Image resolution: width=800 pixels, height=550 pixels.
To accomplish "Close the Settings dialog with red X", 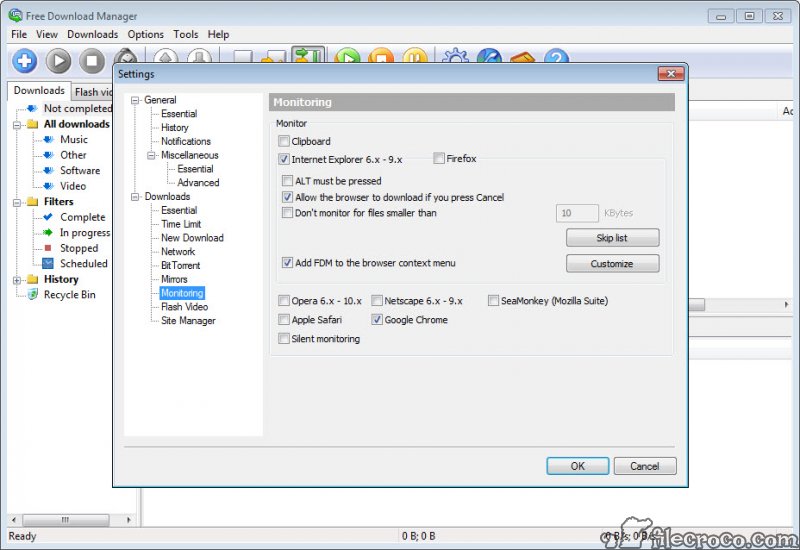I will tap(671, 74).
